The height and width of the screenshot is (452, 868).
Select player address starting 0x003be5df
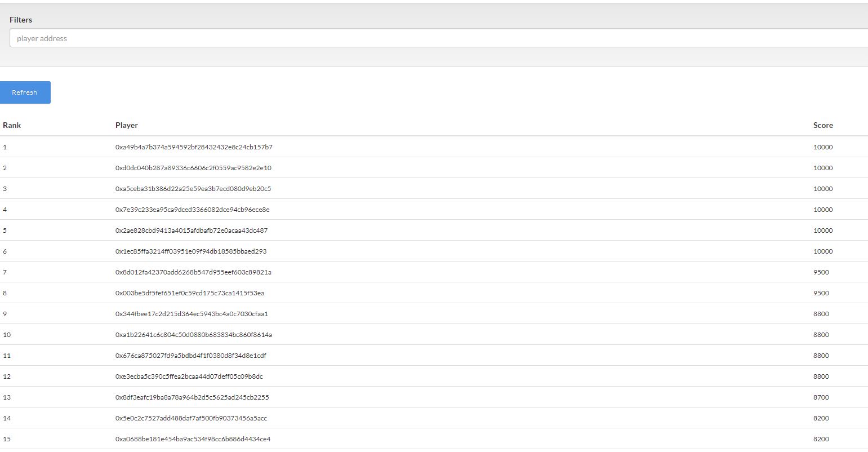click(x=190, y=293)
